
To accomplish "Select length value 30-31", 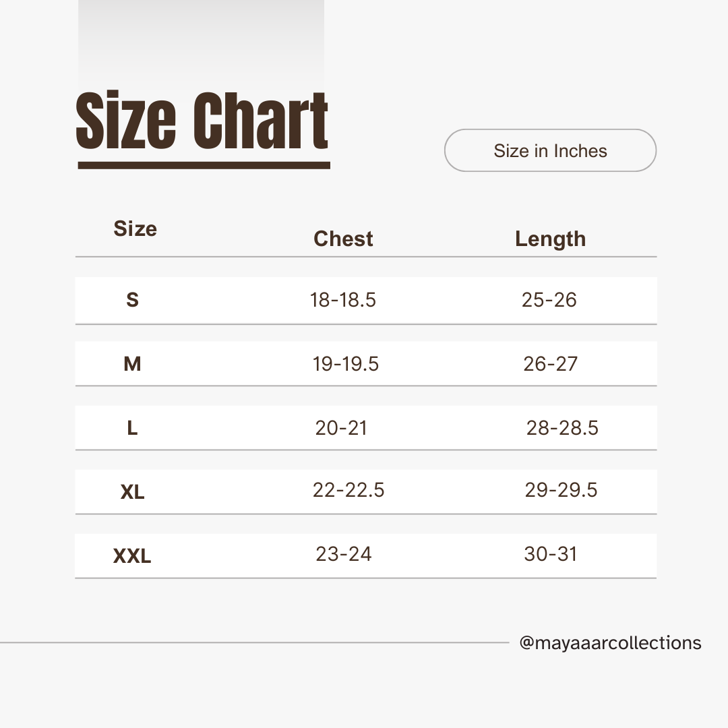I will click(x=551, y=554).
